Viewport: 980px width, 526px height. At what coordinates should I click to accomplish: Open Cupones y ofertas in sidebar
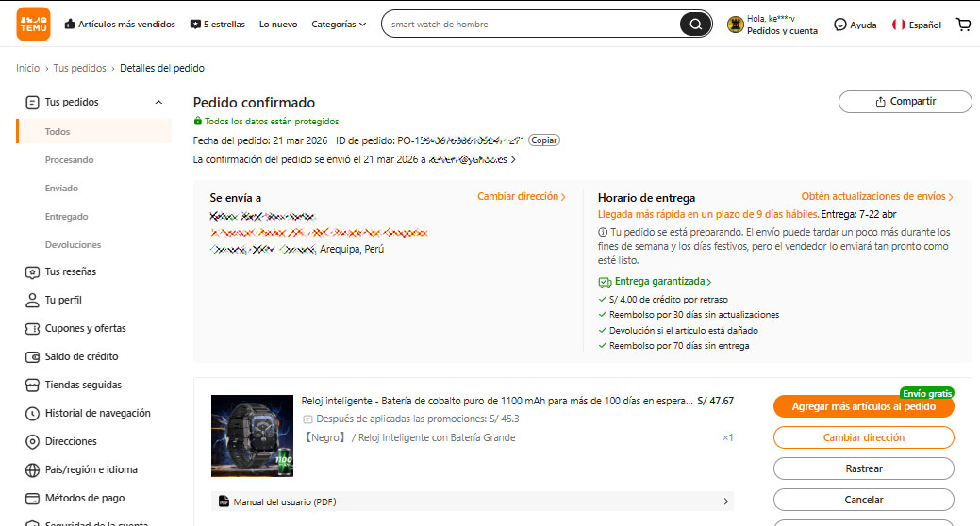point(85,328)
